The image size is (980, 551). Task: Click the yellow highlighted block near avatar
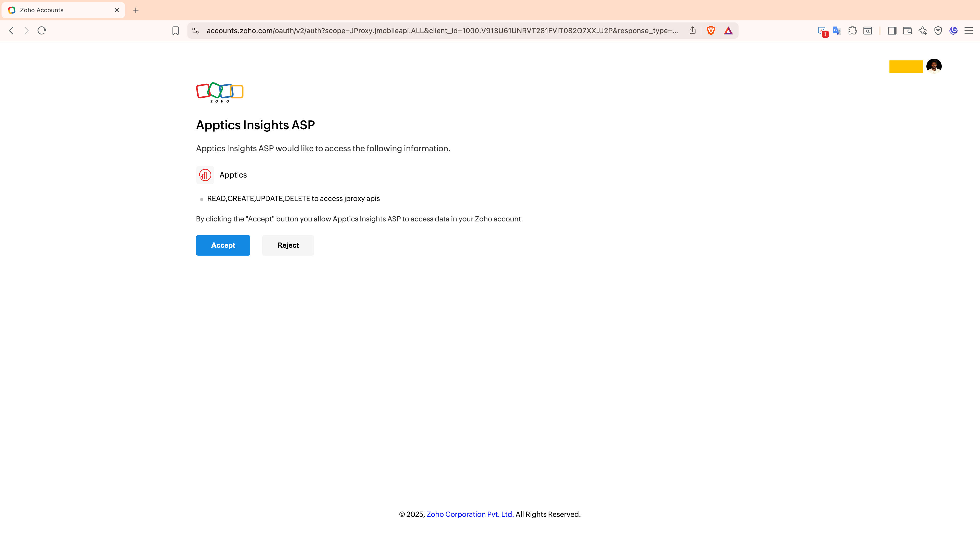tap(906, 66)
